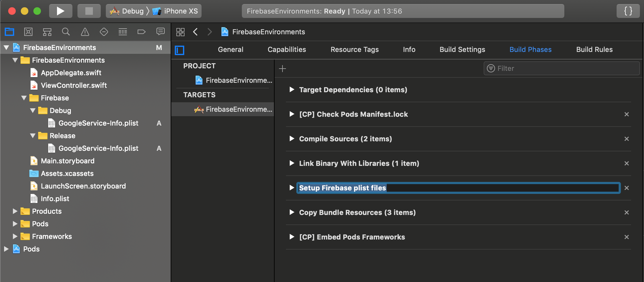Select the Project navigator folder icon
This screenshot has width=644, height=282.
tap(9, 32)
